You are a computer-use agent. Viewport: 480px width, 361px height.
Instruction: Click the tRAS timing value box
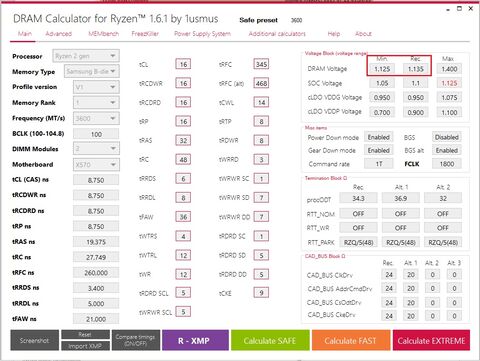click(x=183, y=140)
